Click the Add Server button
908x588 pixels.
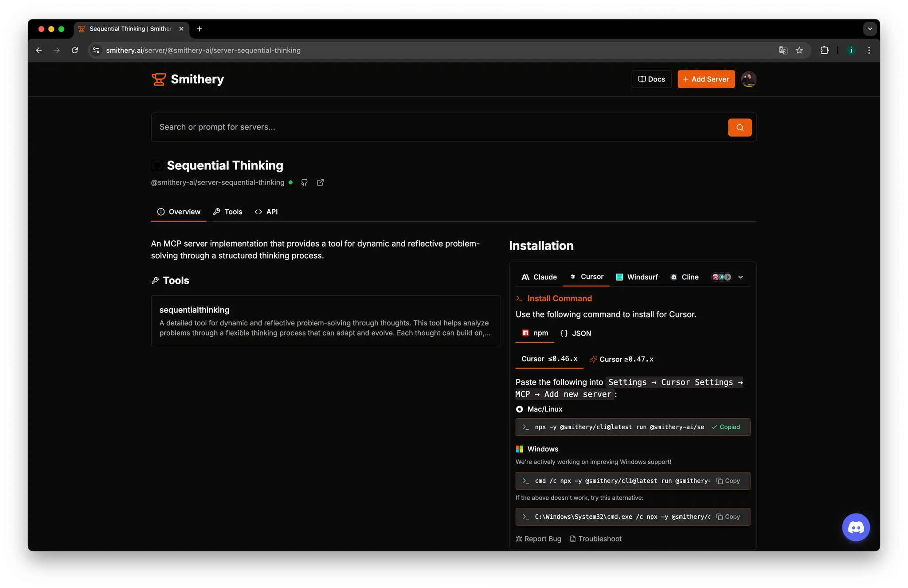(706, 79)
